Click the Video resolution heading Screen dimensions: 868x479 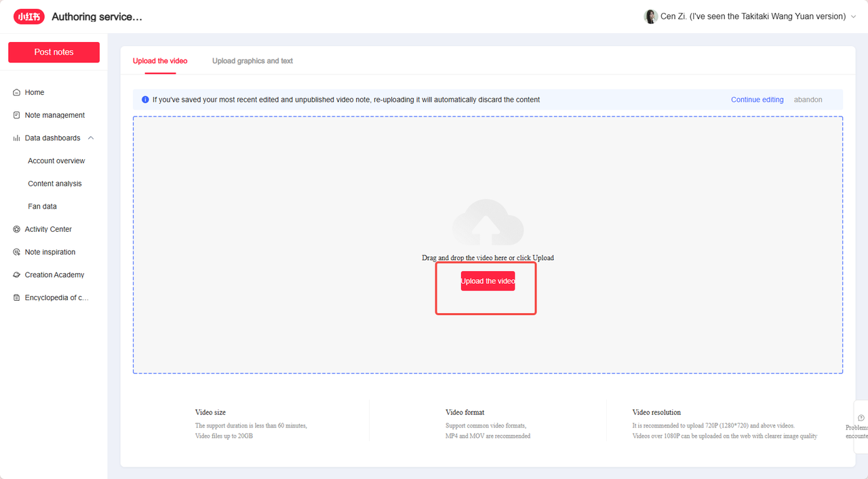point(656,412)
